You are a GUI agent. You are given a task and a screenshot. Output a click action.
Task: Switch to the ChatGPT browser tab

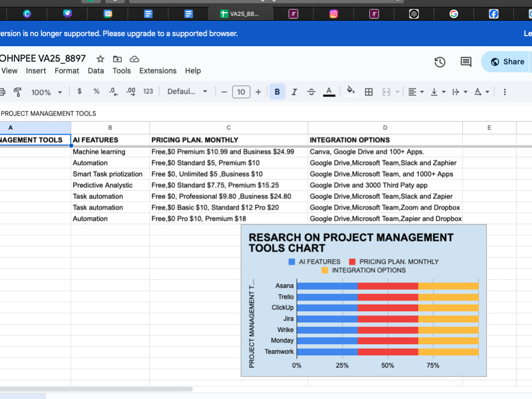pos(413,14)
